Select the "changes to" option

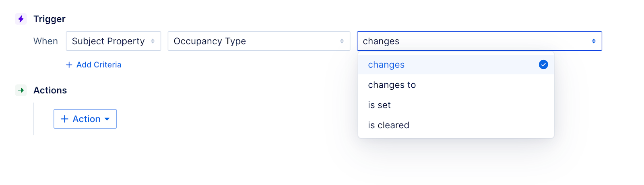tap(392, 85)
